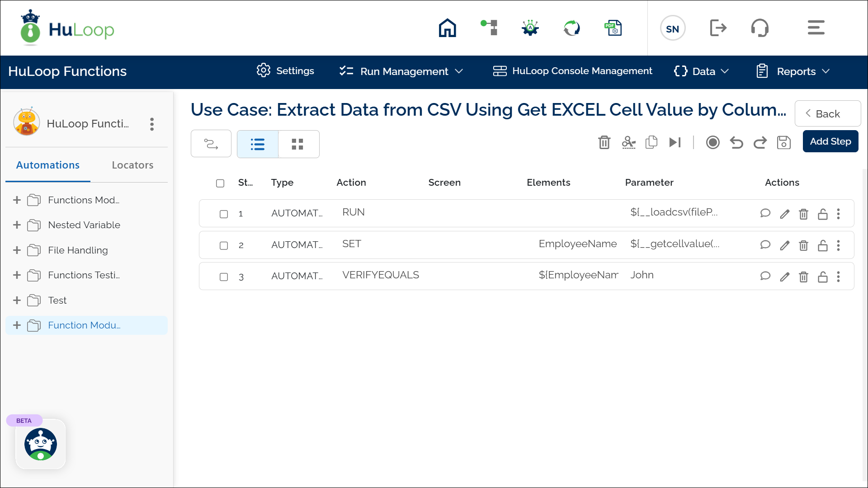
Task: Click the Add Step button
Action: coord(830,141)
